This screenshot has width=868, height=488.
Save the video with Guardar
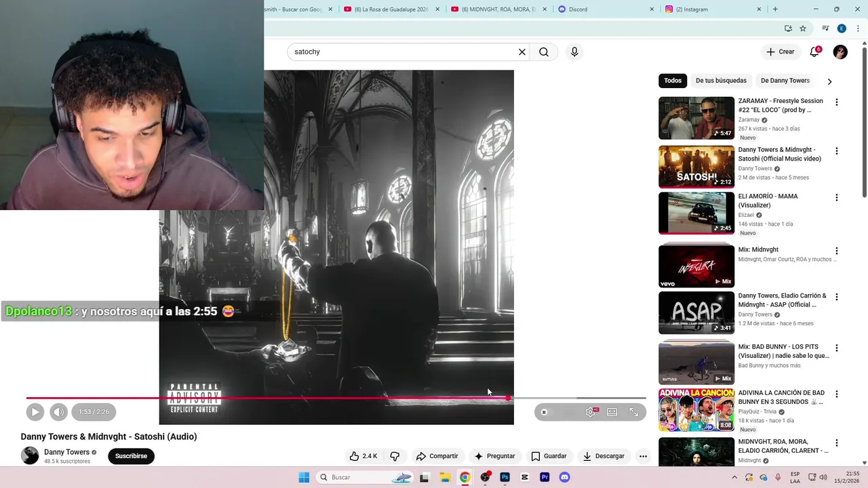(x=549, y=456)
